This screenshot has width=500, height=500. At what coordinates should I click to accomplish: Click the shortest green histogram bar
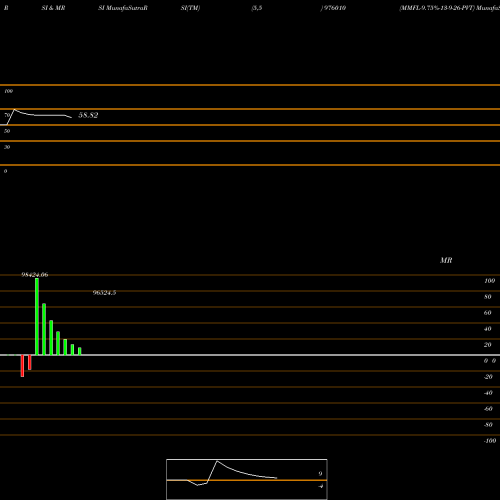[80, 351]
